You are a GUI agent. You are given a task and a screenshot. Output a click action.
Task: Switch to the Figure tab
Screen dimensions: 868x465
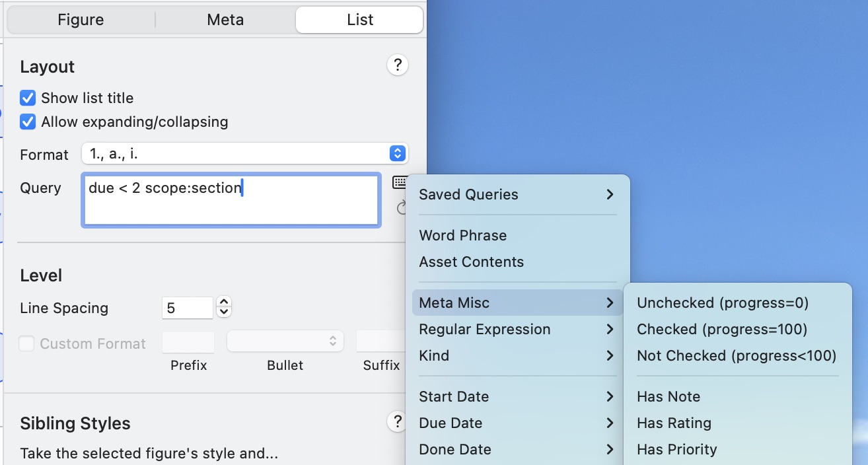[81, 20]
